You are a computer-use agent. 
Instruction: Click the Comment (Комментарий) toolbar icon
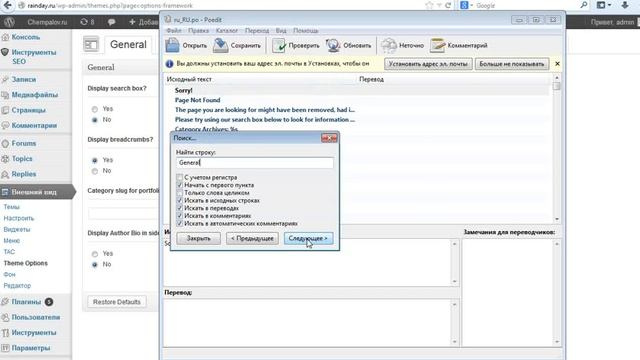tap(438, 45)
